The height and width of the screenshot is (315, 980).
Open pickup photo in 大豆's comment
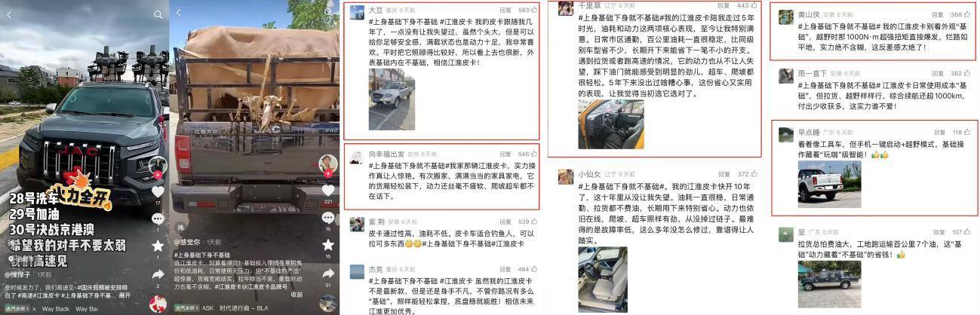[392, 106]
